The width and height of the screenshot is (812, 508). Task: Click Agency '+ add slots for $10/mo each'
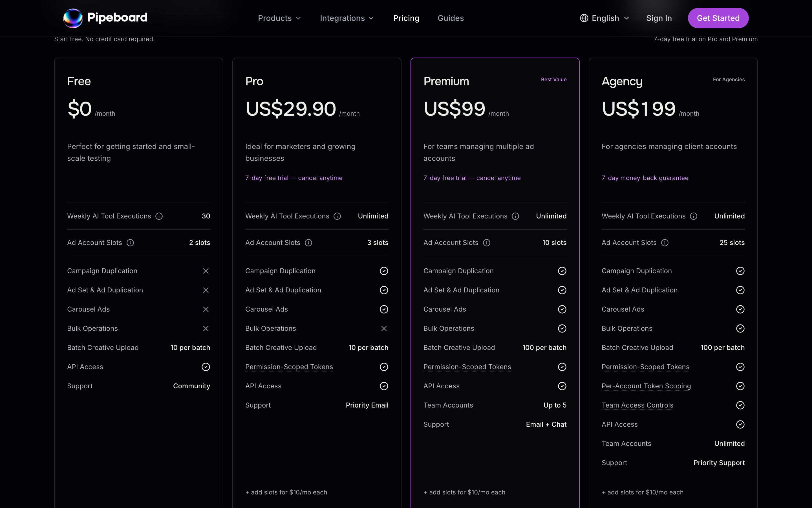(642, 492)
